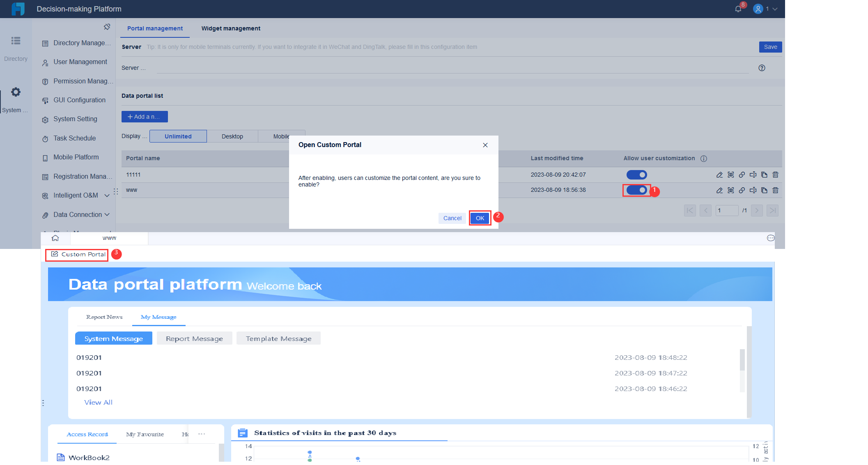Select the Desktop display filter
The width and height of the screenshot is (868, 465).
click(x=232, y=136)
